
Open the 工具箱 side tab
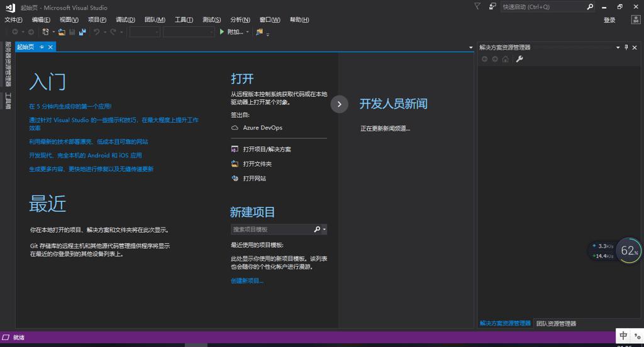point(8,101)
